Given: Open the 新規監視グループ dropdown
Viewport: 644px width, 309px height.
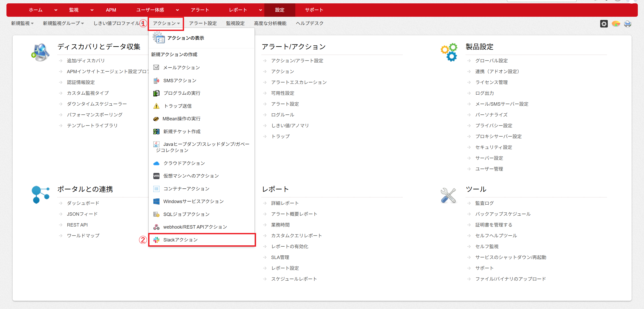Looking at the screenshot, I should point(63,23).
